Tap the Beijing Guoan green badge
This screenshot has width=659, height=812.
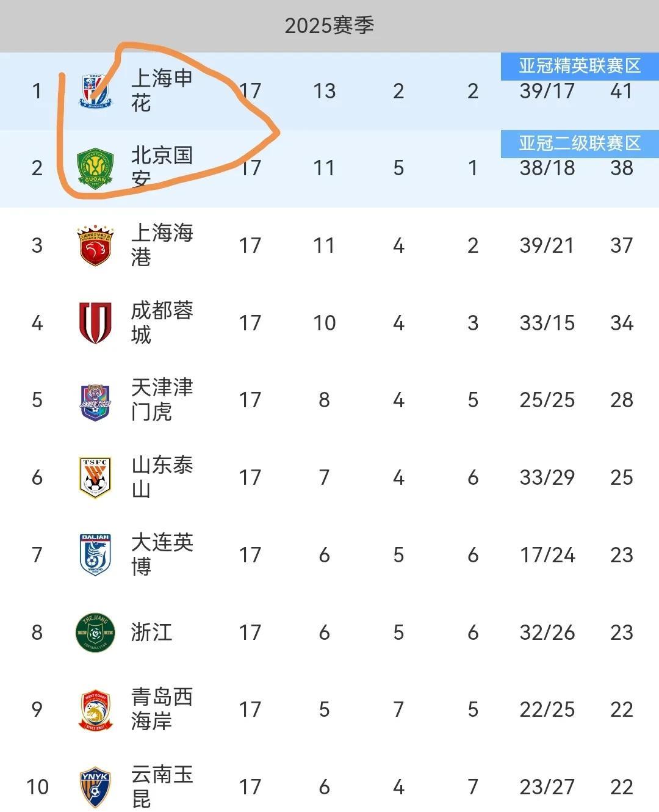[96, 169]
